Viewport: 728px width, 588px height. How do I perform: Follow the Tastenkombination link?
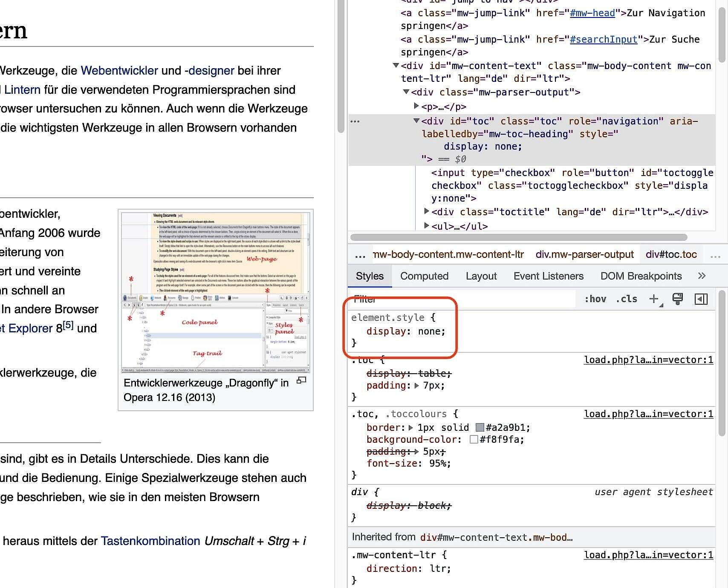coord(150,541)
